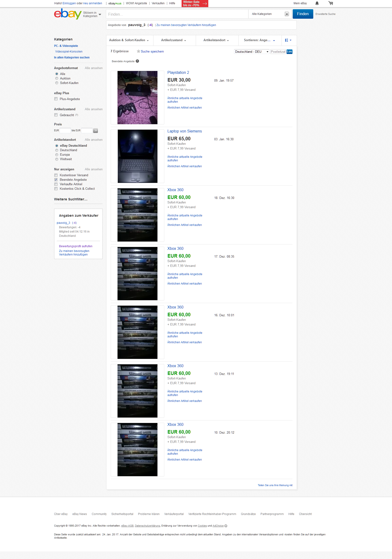The width and height of the screenshot is (392, 559).
Task: Open the eBay-AGB footer link
Action: click(x=127, y=526)
